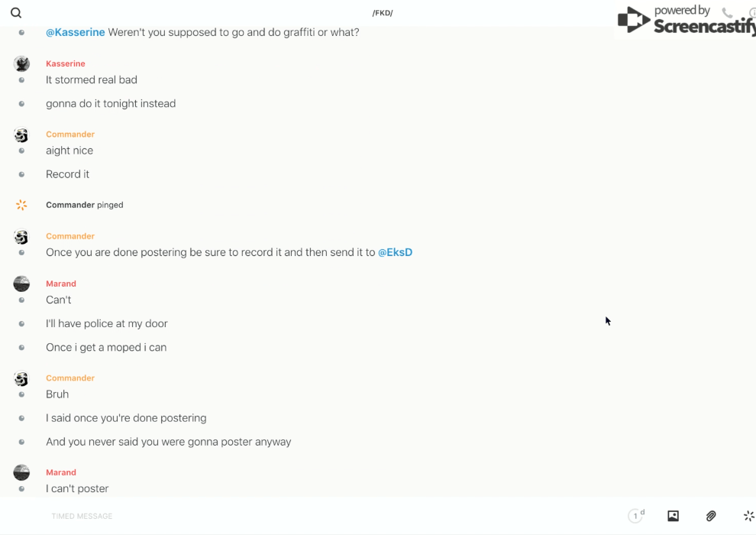This screenshot has width=756, height=535.
Task: Open the 1 day message timer
Action: 636,516
